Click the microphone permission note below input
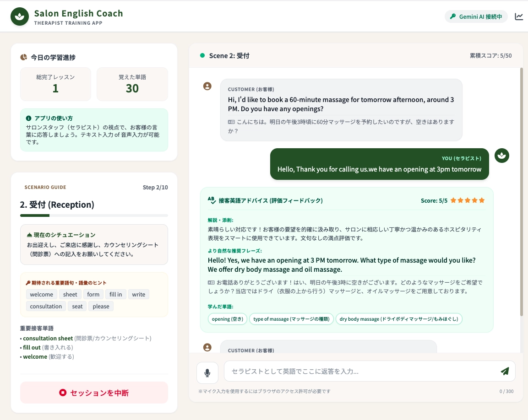Image resolution: width=528 pixels, height=420 pixels. tap(264, 391)
